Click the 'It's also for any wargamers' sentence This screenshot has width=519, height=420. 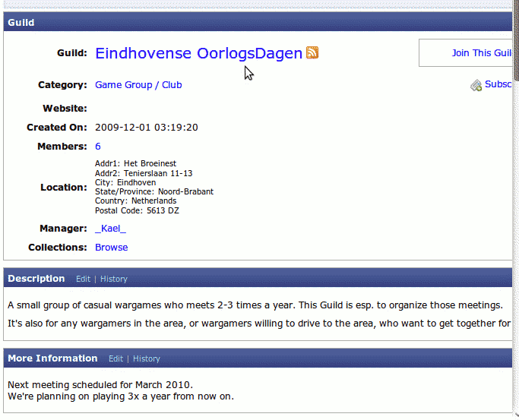(x=259, y=323)
